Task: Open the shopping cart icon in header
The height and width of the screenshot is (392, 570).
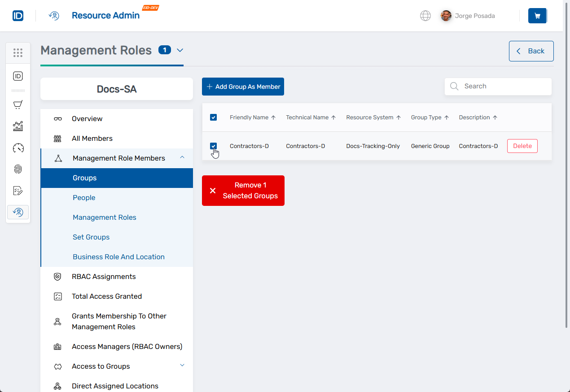Action: 537,16
